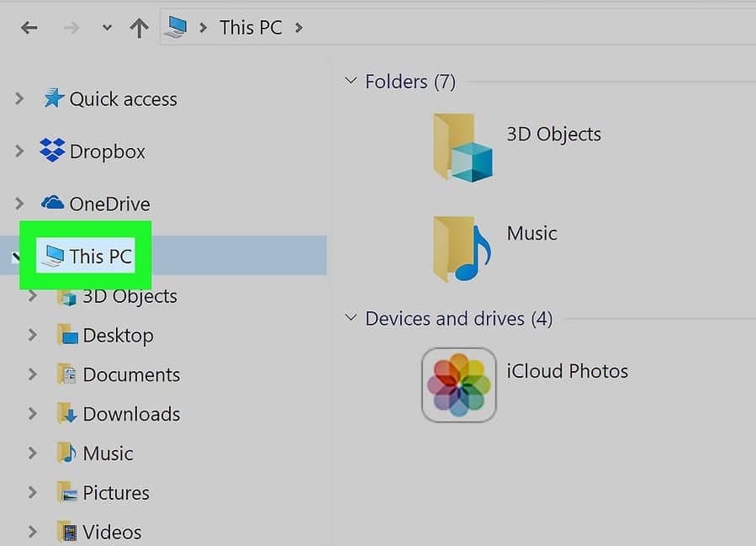Image resolution: width=756 pixels, height=546 pixels.
Task: Select Dropbox in the sidebar
Action: (107, 151)
